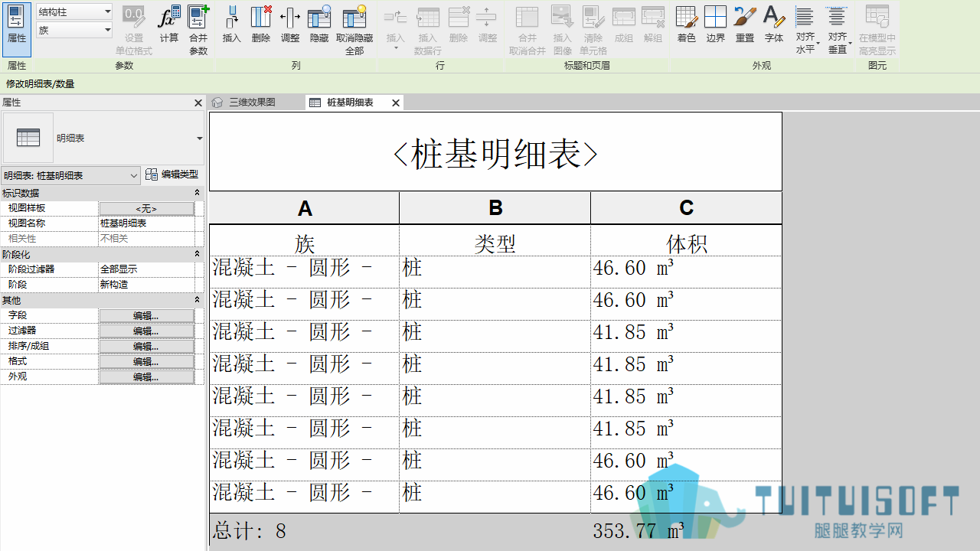
Task: Open the 边界 borders tool
Action: pos(716,24)
